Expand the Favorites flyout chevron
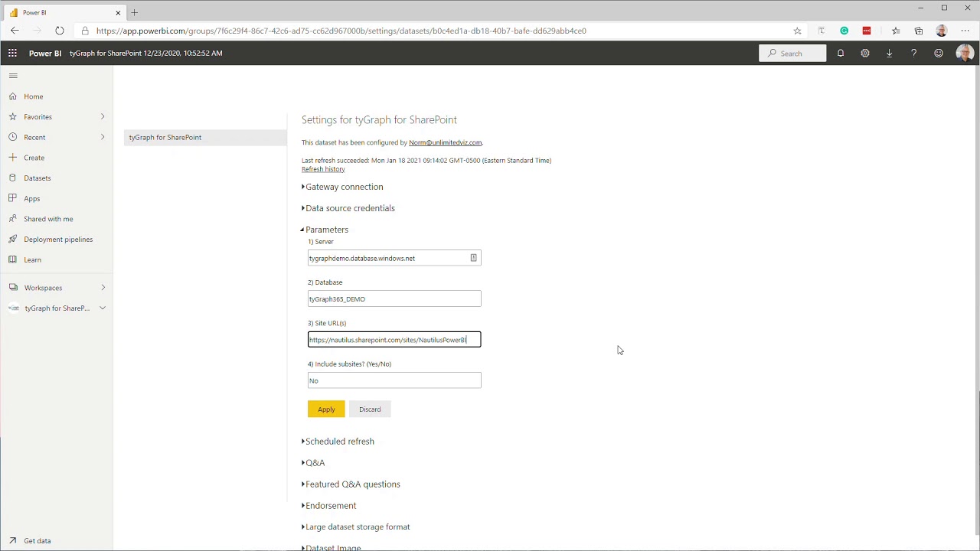This screenshot has height=551, width=980. (103, 116)
